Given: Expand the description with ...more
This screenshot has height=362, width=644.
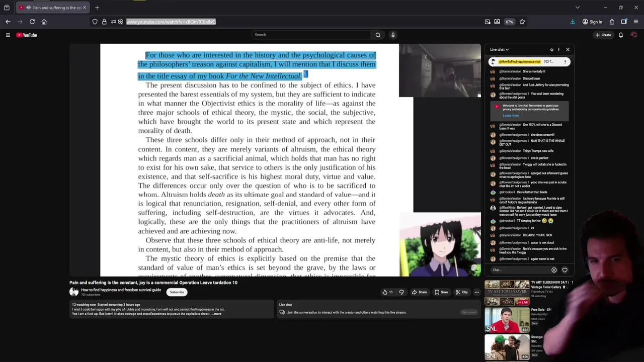Looking at the screenshot, I should 216,314.
